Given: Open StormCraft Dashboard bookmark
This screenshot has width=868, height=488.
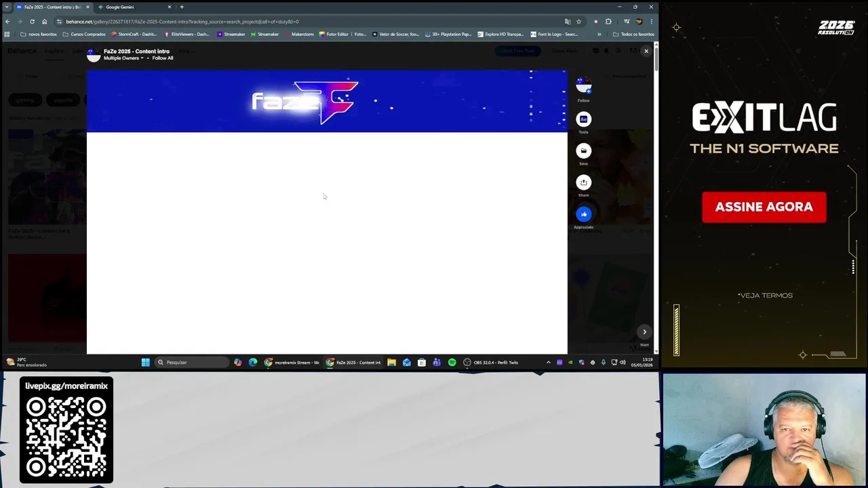Looking at the screenshot, I should [134, 34].
